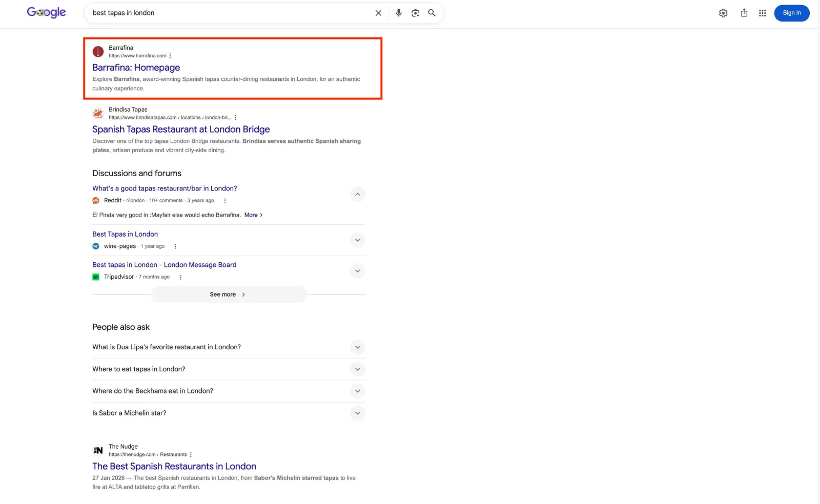
Task: Click the Barrafina site favicon
Action: [98, 52]
